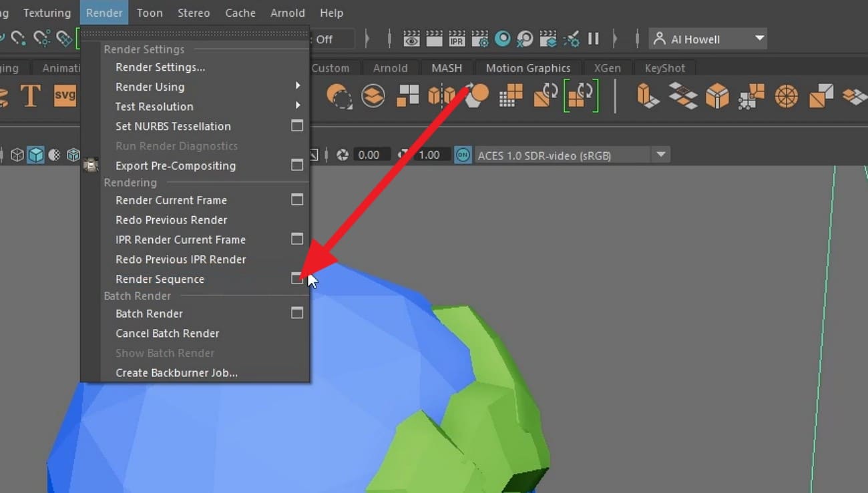
Task: Switch to the Motion Graphics shelf tab
Action: [527, 67]
